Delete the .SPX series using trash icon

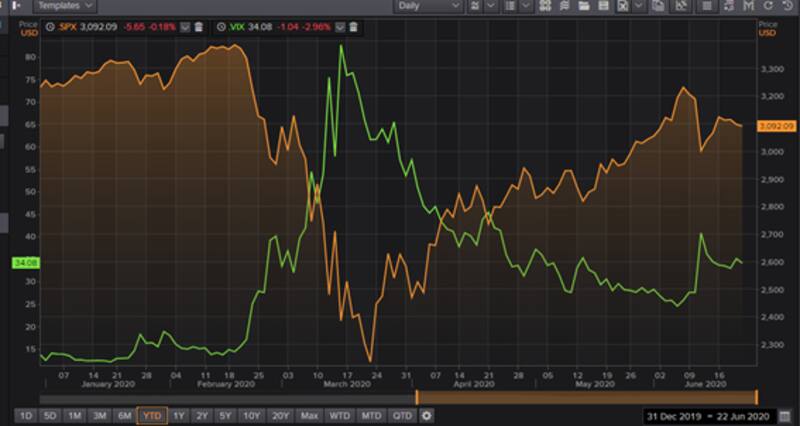pos(199,26)
